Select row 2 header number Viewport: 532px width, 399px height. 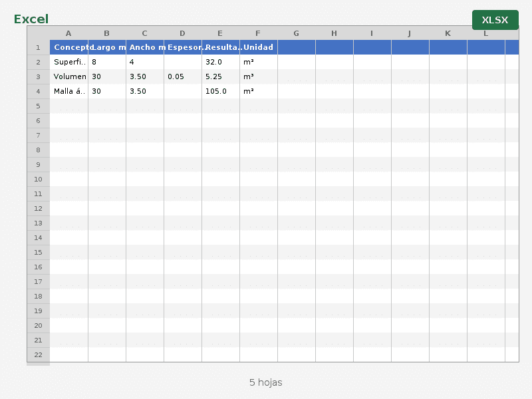coord(39,62)
